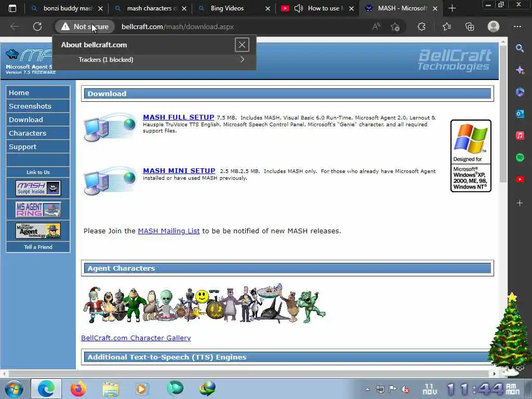532x399 pixels.
Task: Go to Home in site menu
Action: point(38,92)
